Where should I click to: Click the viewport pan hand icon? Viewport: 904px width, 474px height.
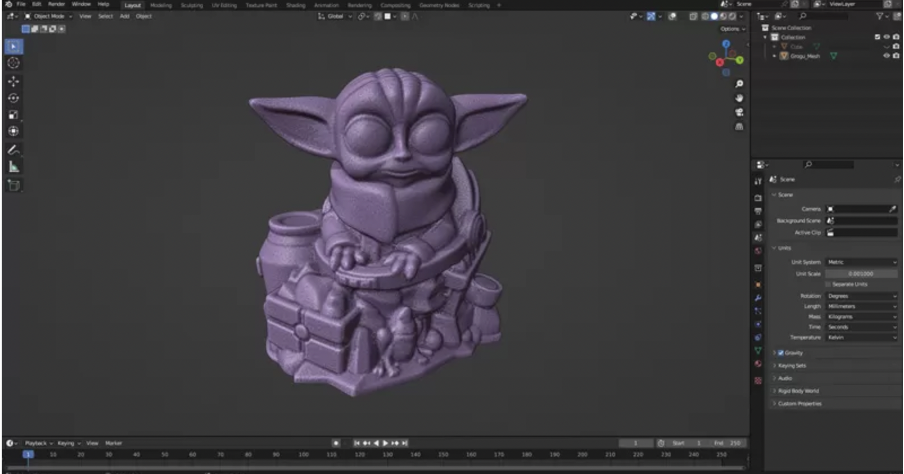pyautogui.click(x=739, y=98)
